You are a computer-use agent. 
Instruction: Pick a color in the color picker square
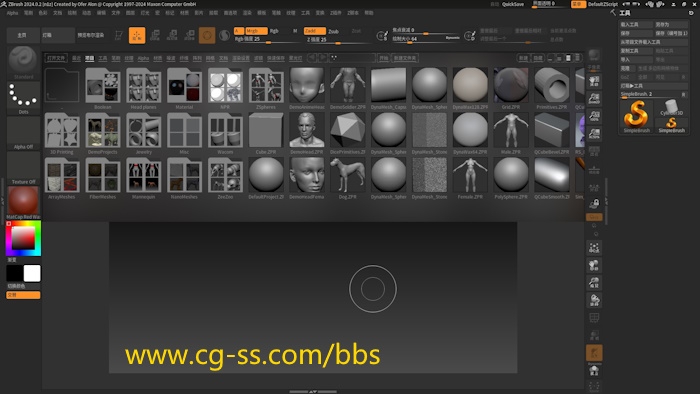click(23, 238)
